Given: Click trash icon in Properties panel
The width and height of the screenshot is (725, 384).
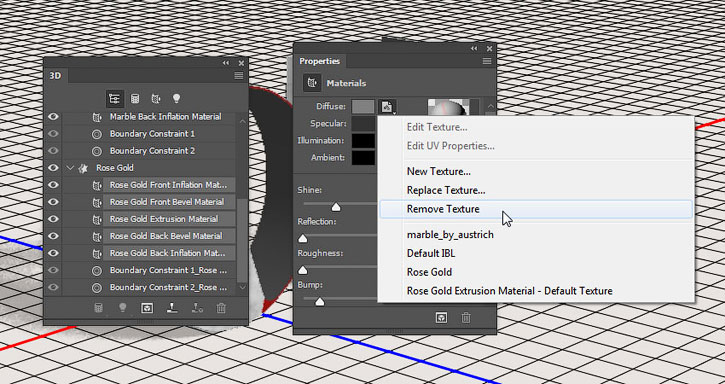Looking at the screenshot, I should tap(466, 318).
